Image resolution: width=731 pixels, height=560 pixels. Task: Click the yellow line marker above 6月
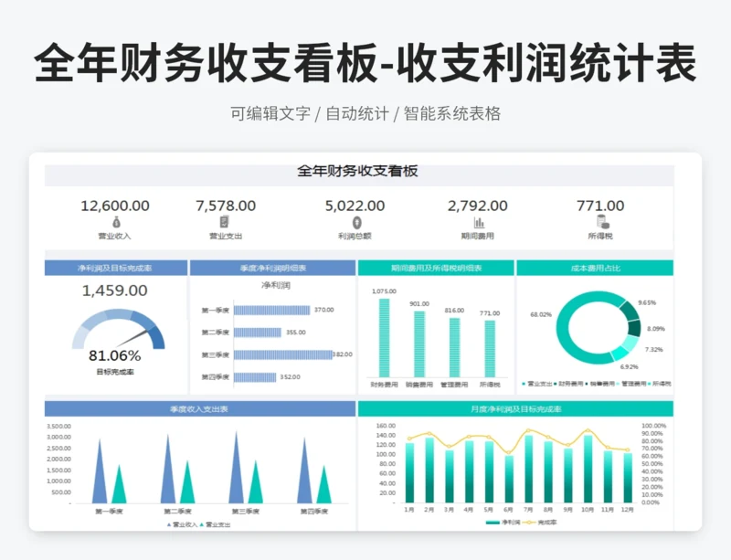tap(509, 453)
